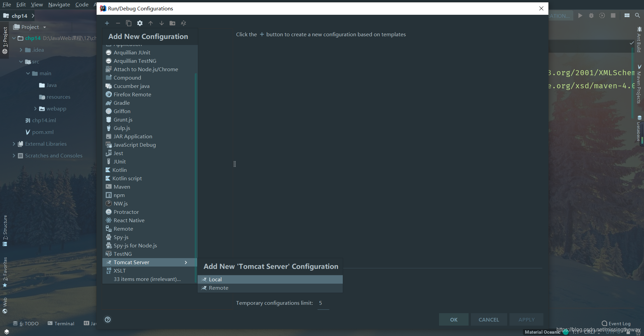Viewport: 644px width, 336px height.
Task: Click the Move Up arrow icon
Action: tap(151, 23)
